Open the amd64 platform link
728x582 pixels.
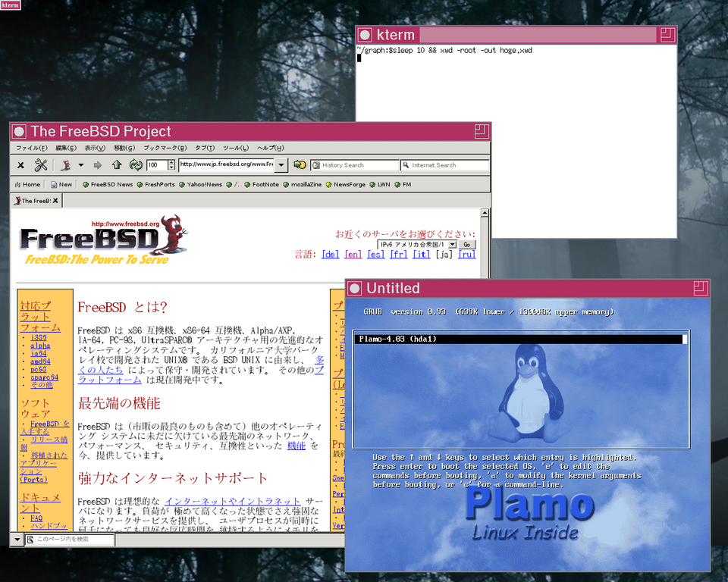pos(40,361)
